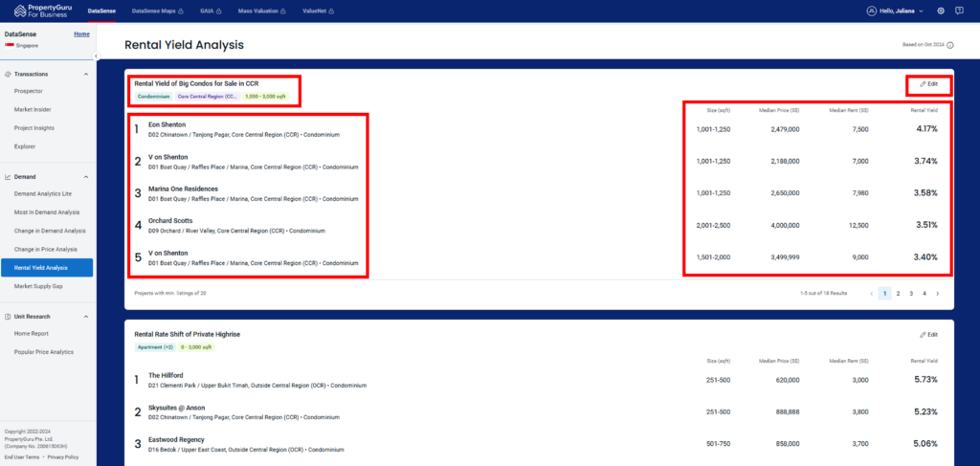Click the Unit Research section icon

pos(8,316)
